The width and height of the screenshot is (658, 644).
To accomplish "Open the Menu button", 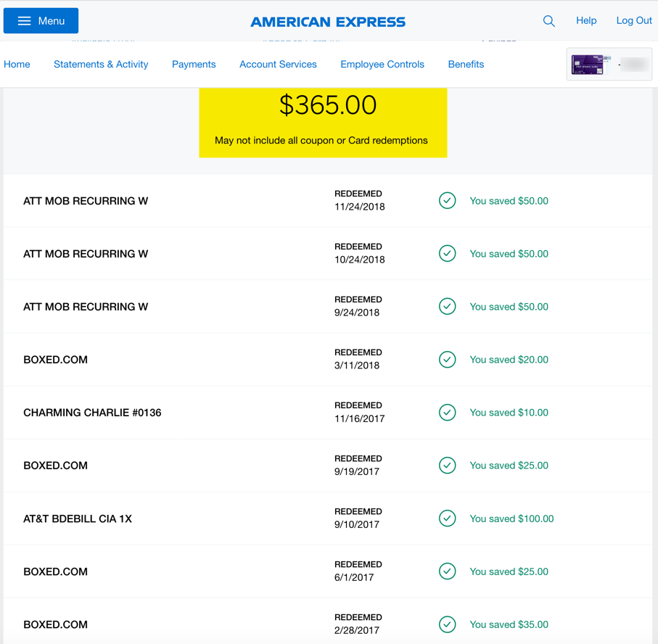I will pos(41,20).
